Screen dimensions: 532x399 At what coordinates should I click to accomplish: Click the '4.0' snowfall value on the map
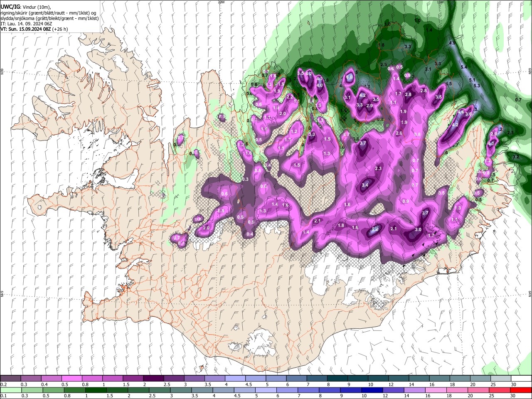click(x=320, y=85)
